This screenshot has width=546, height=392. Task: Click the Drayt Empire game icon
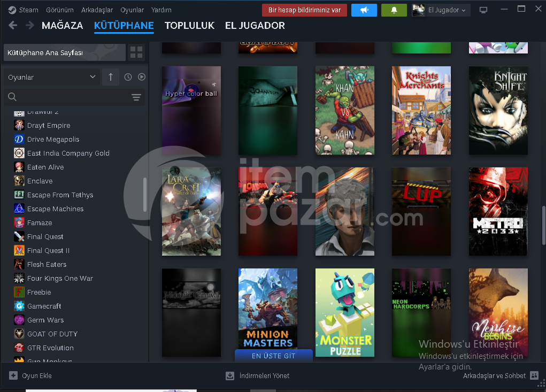click(19, 125)
